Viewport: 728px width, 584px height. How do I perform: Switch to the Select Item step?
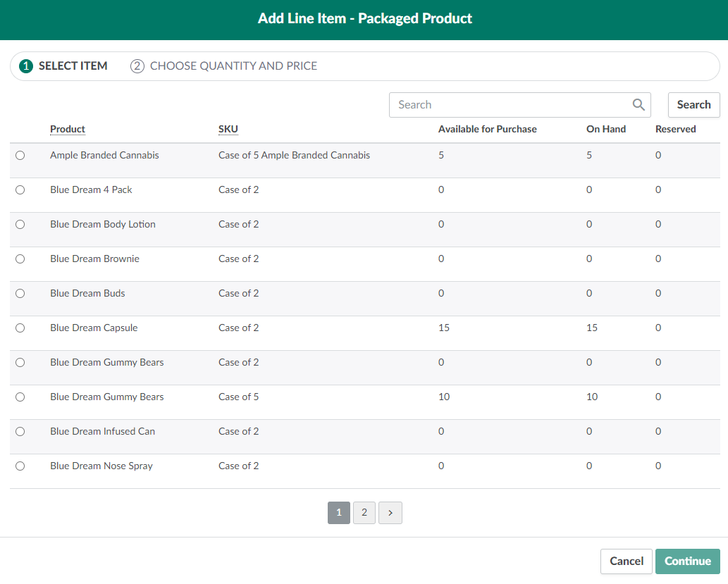[64, 66]
